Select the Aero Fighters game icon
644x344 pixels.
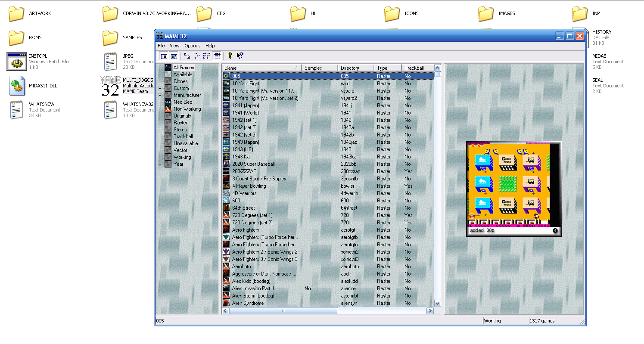pyautogui.click(x=226, y=230)
